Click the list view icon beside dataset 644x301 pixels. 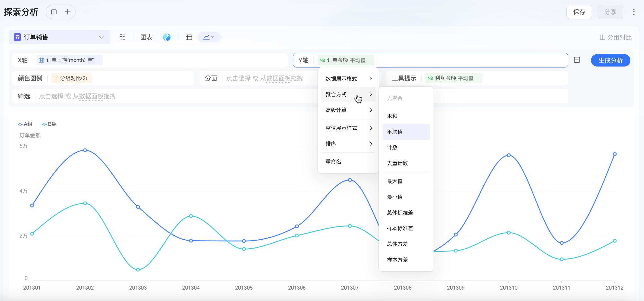[x=122, y=37]
